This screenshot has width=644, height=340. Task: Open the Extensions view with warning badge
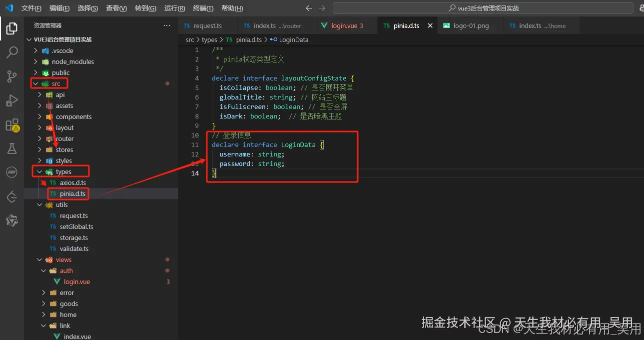(12, 125)
